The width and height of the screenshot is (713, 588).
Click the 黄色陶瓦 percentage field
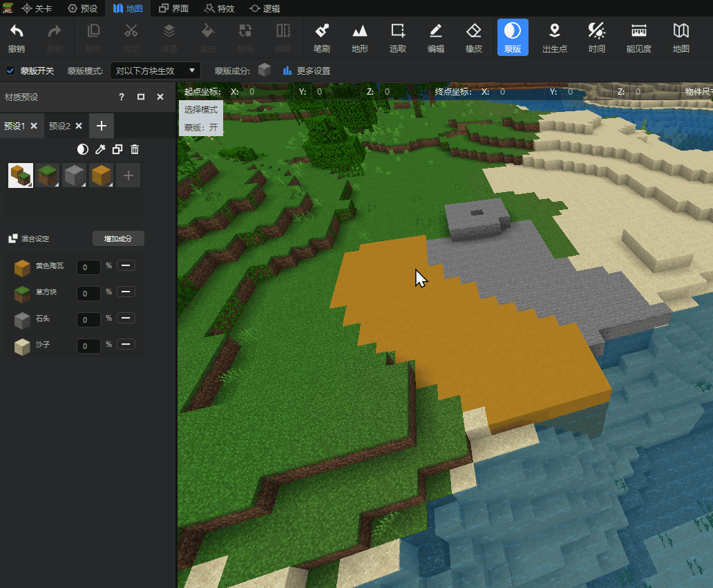(x=88, y=267)
